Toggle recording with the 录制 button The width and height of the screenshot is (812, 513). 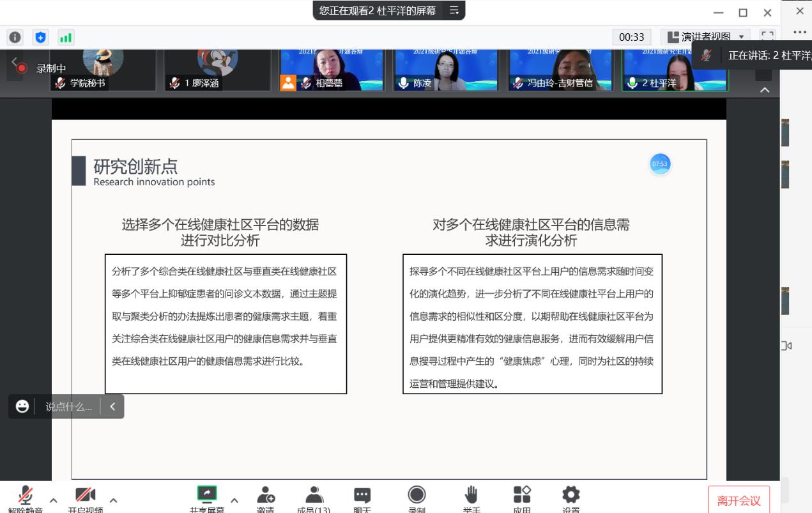[x=417, y=497]
